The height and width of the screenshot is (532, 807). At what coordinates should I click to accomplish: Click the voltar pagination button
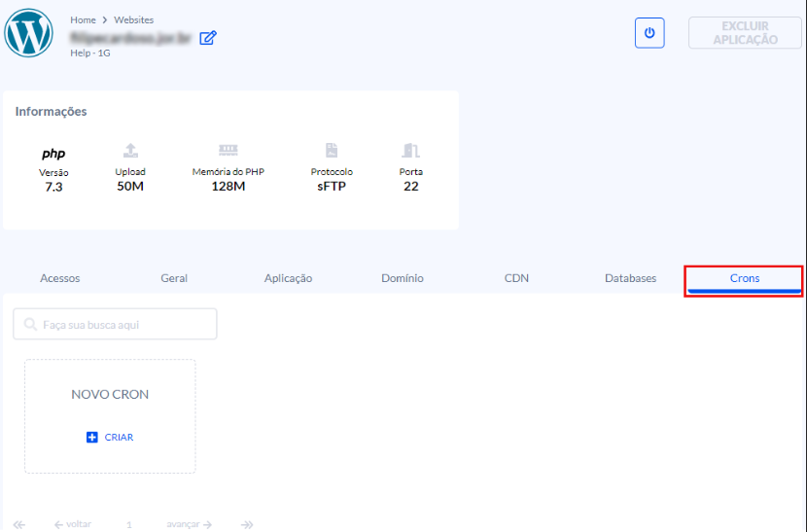click(73, 524)
